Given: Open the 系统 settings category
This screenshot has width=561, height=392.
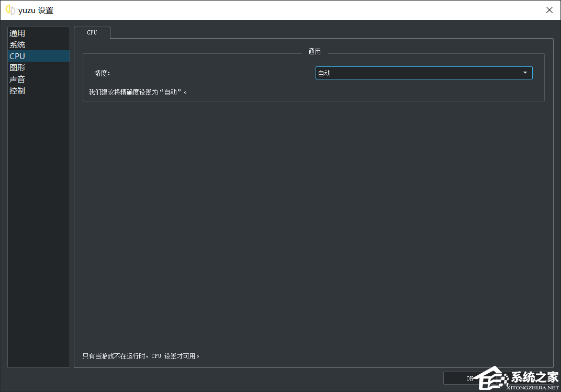Looking at the screenshot, I should coord(39,44).
